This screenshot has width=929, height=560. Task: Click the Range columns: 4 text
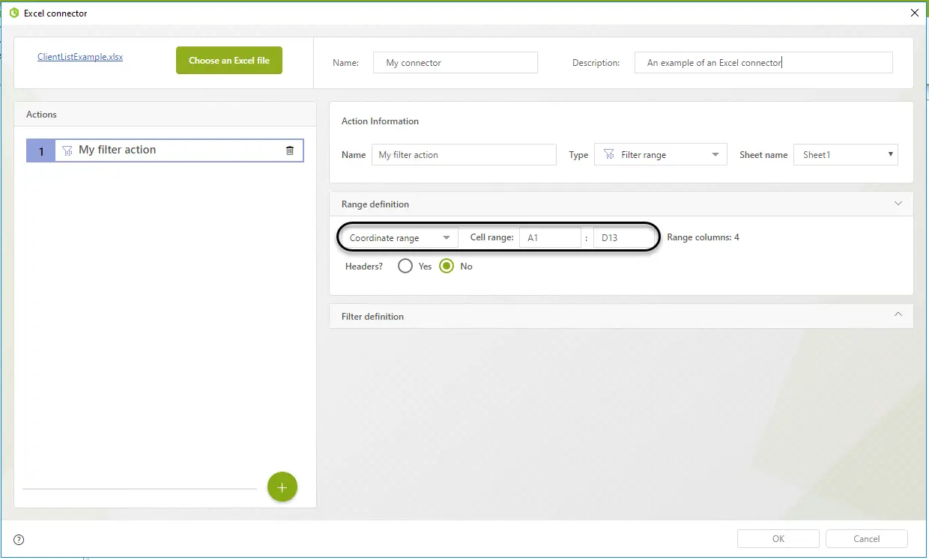pyautogui.click(x=703, y=237)
